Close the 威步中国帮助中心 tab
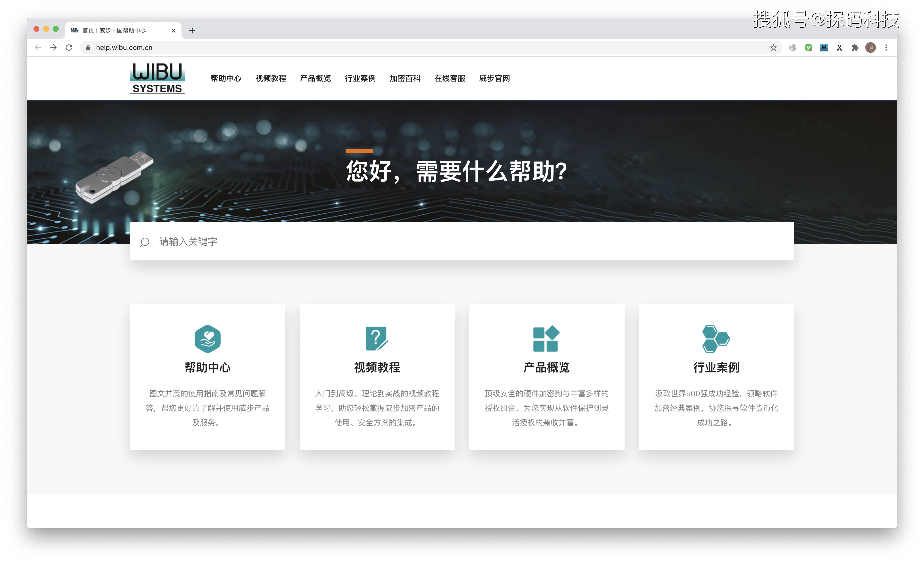 pos(174,30)
